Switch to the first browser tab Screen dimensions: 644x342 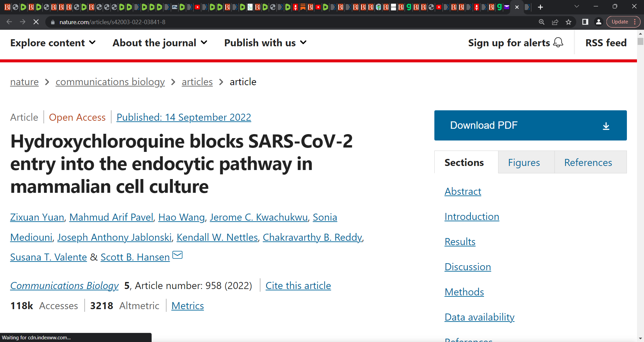pos(7,7)
